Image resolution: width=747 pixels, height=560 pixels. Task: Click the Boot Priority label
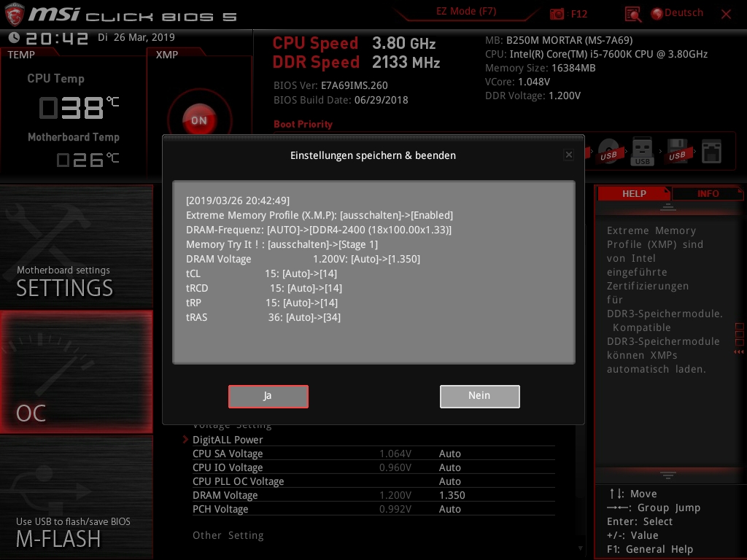point(303,124)
